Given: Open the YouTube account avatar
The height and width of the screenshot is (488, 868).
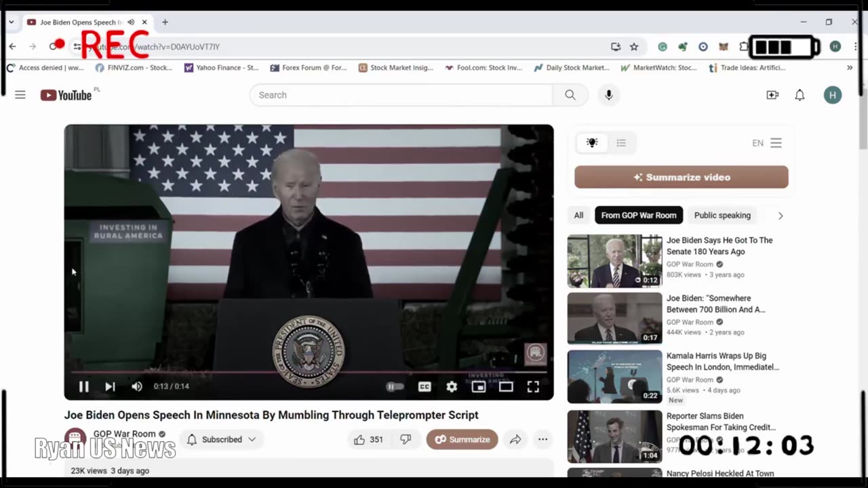Looking at the screenshot, I should (833, 95).
